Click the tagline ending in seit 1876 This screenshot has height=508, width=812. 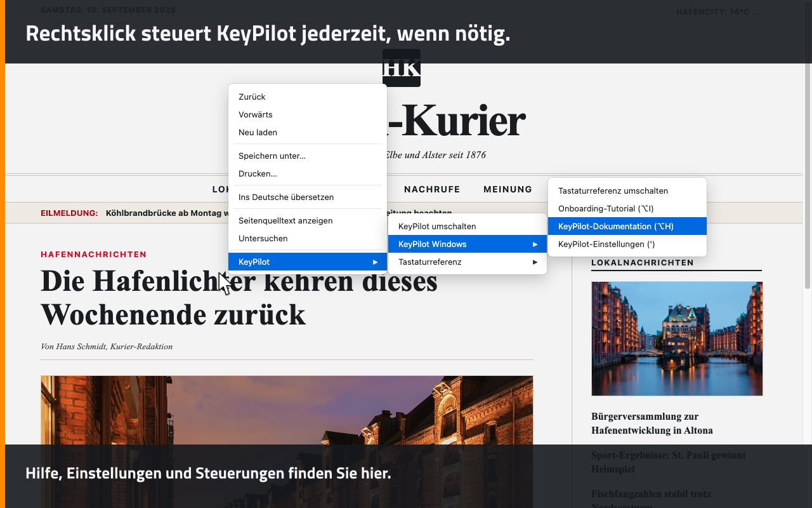[435, 155]
